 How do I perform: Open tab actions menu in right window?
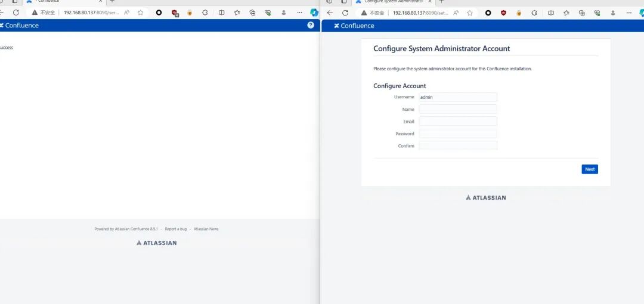click(344, 1)
